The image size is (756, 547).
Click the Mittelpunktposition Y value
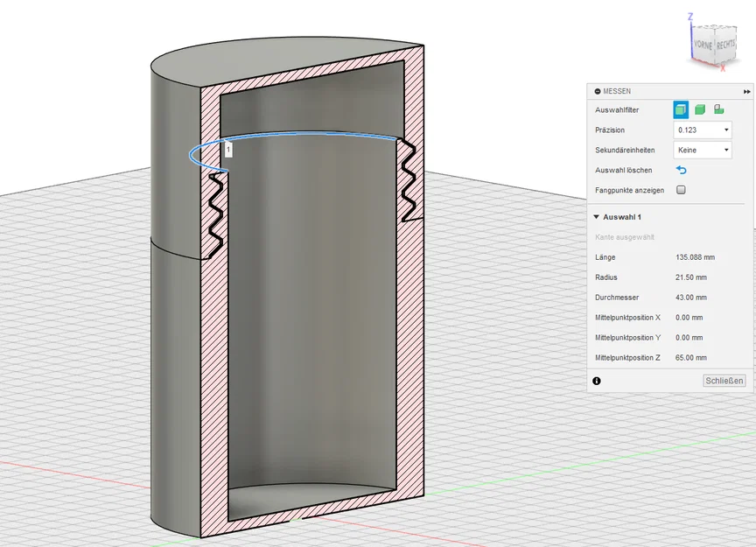pos(689,338)
